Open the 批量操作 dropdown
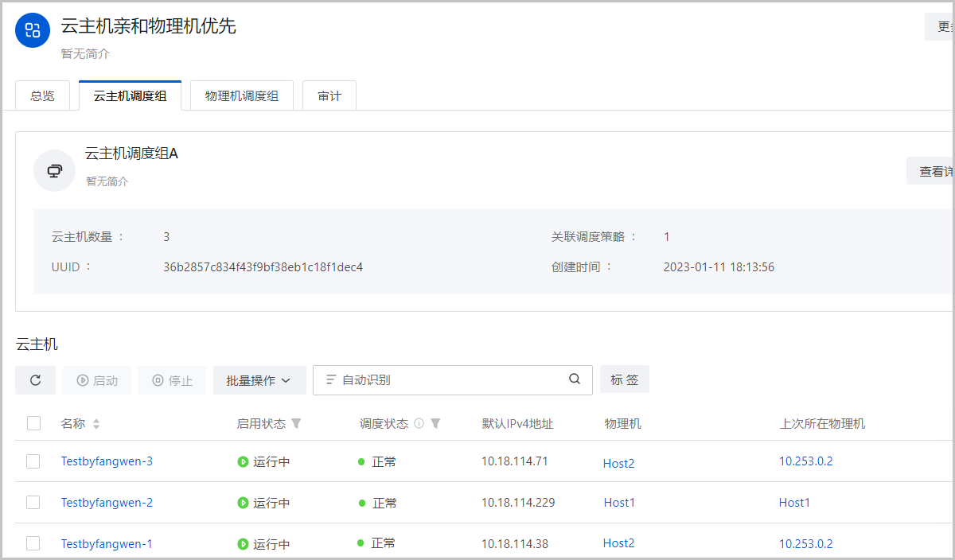 tap(259, 380)
